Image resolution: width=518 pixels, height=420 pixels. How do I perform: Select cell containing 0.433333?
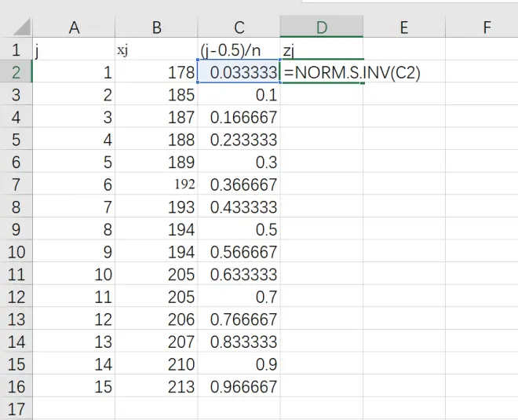point(239,206)
